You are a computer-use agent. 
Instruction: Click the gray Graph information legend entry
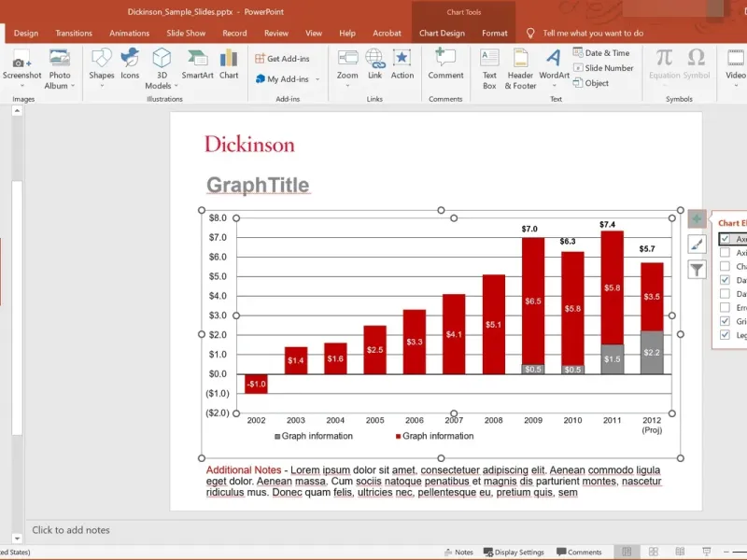coord(314,436)
